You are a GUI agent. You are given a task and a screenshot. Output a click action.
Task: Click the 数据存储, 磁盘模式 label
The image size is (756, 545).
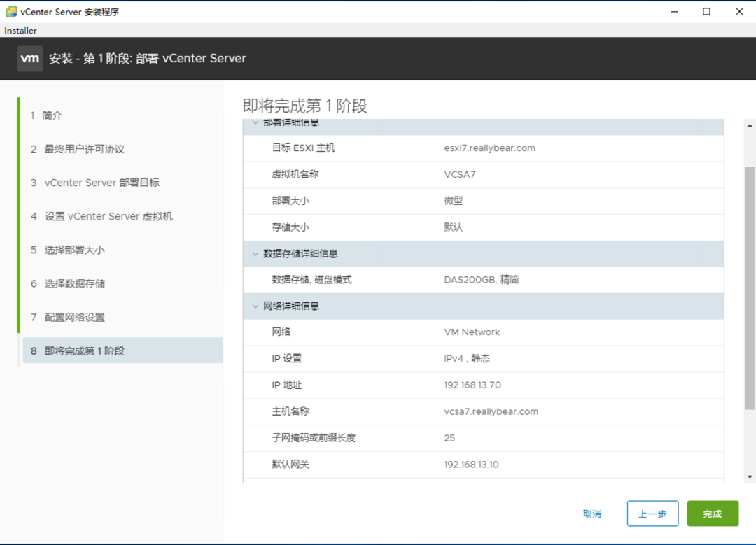pos(311,280)
